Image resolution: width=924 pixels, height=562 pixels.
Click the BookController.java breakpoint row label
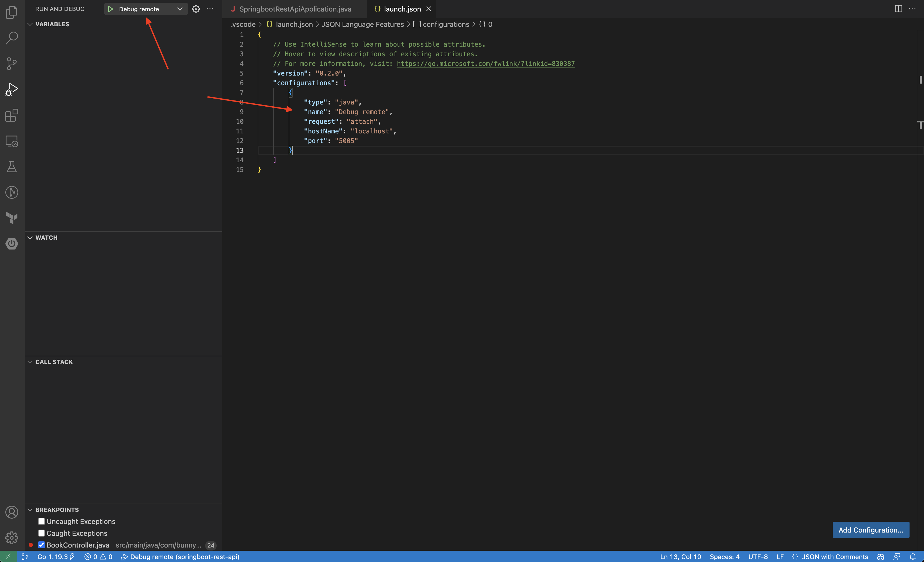[x=78, y=545]
